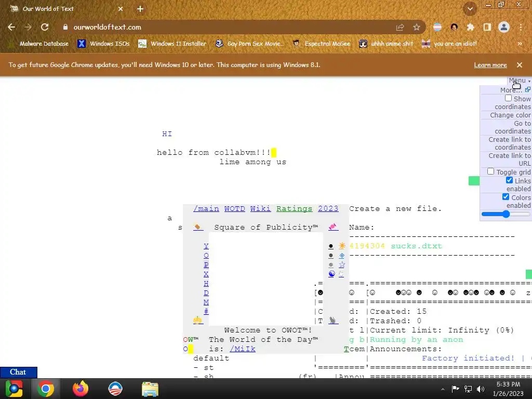The width and height of the screenshot is (532, 399).
Task: Click the 'hello from collabvm!!!' text
Action: click(214, 152)
